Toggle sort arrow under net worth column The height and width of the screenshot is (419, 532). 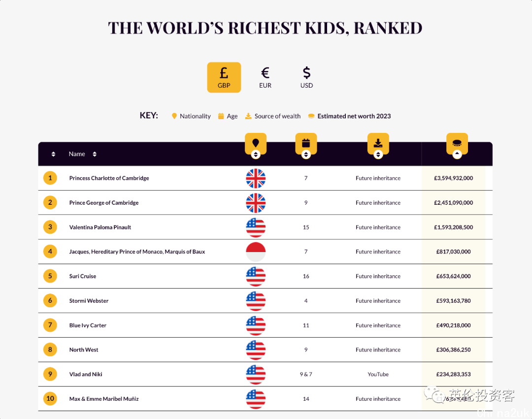[x=457, y=155]
